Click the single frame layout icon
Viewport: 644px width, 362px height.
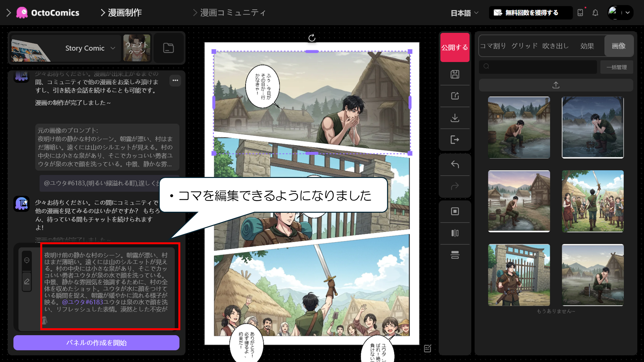455,211
